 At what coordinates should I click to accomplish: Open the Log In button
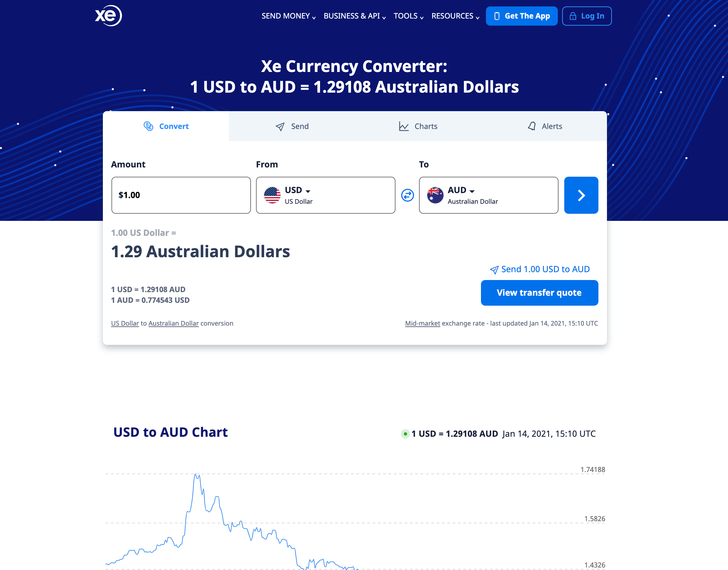587,16
